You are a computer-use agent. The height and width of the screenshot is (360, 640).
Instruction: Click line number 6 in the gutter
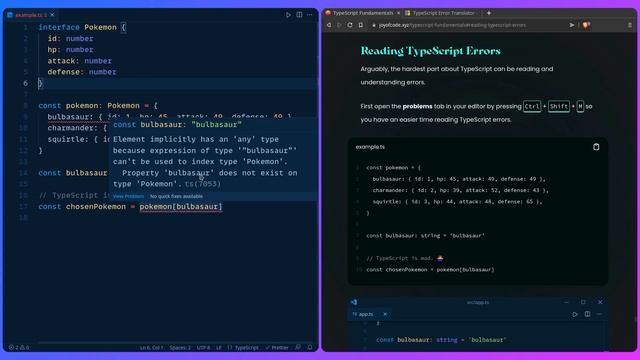click(x=25, y=83)
